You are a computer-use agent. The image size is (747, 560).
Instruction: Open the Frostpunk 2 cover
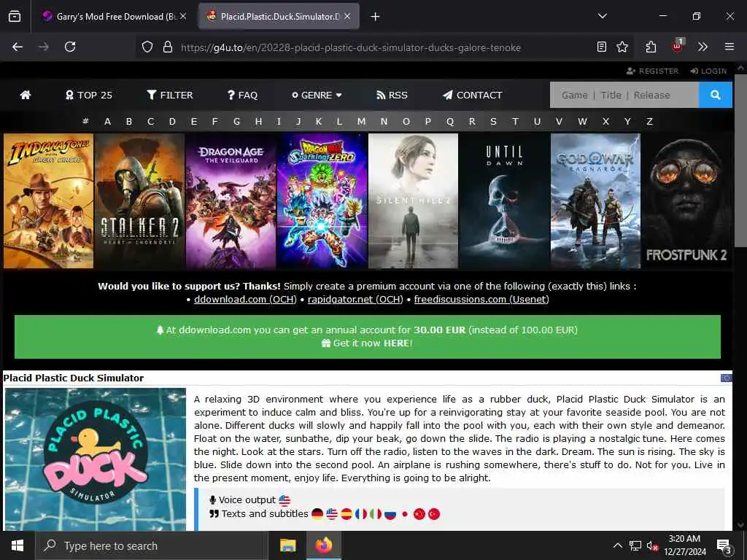686,201
